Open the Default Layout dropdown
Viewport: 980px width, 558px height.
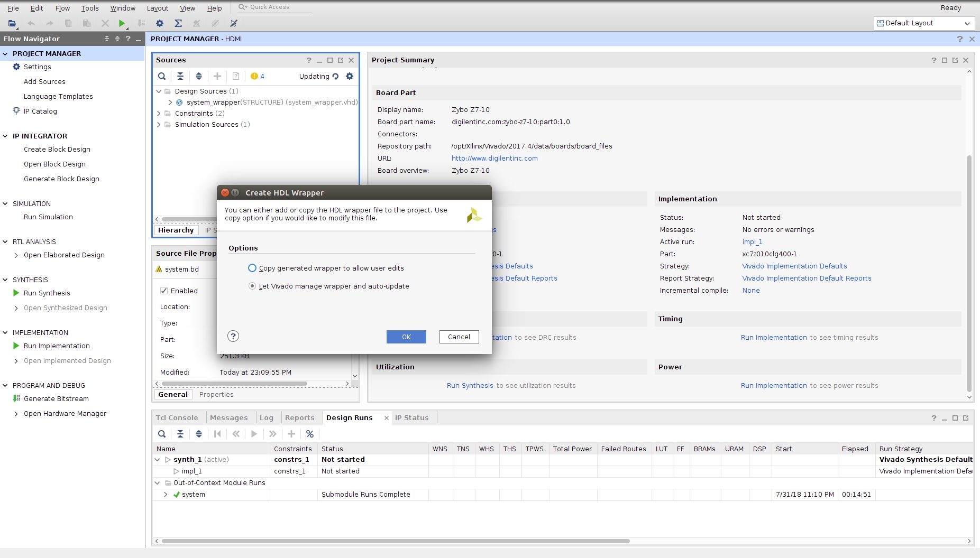(924, 23)
